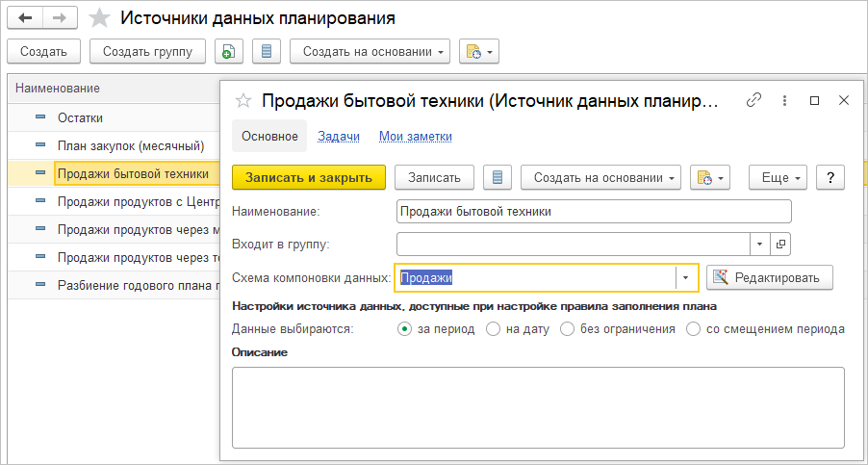Choose the без ограничения radio option
Screen dimensions: 868x465
567,329
